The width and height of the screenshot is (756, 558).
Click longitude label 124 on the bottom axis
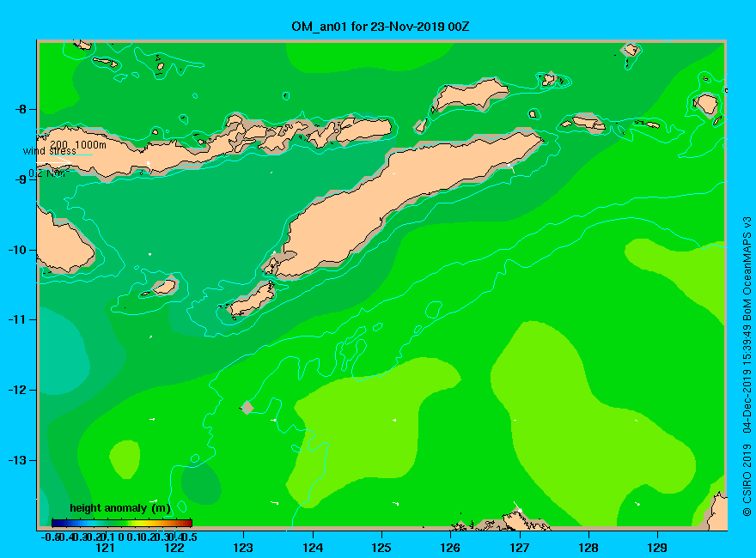313,548
